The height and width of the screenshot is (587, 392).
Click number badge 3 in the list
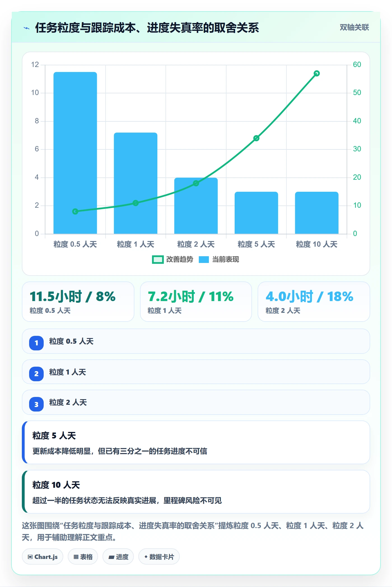[36, 405]
